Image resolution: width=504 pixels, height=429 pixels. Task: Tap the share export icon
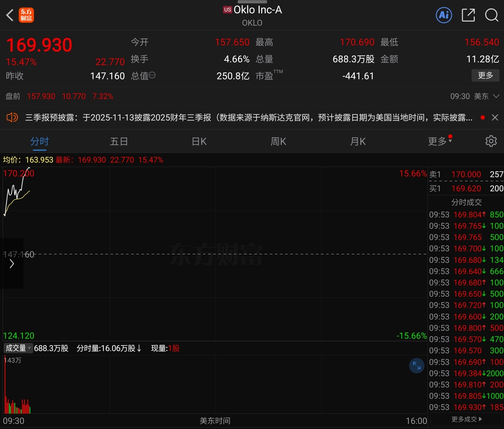tap(468, 15)
